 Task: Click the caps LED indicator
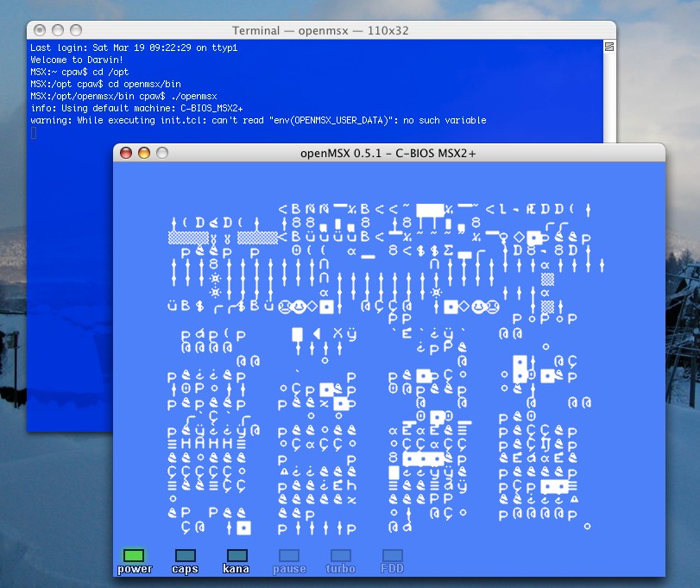click(x=185, y=555)
